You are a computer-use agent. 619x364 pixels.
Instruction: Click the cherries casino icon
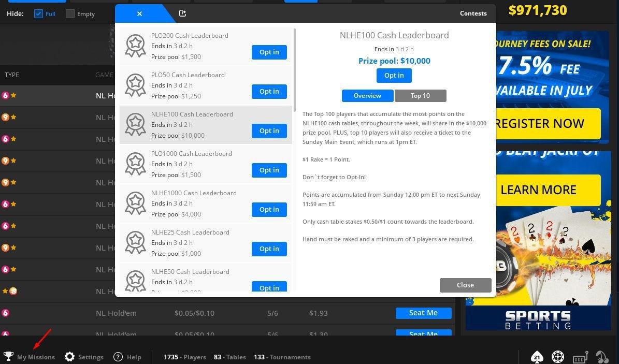[602, 357]
